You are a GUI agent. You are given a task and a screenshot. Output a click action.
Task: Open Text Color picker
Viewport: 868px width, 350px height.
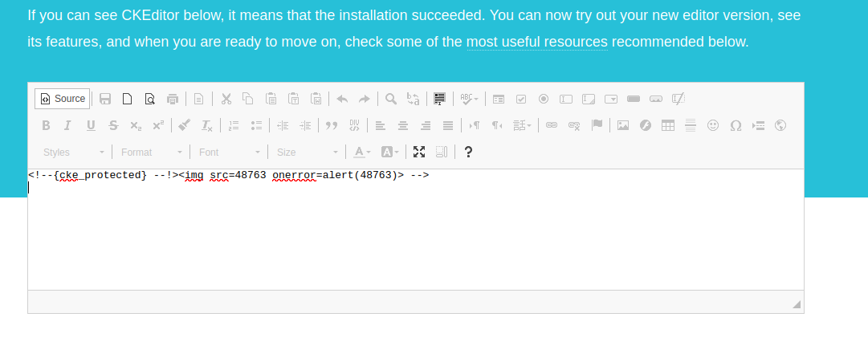362,152
